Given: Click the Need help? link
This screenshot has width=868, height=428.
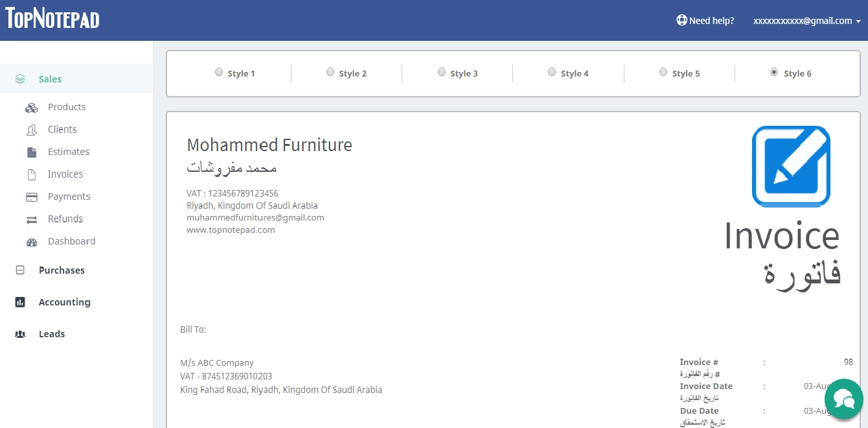Looking at the screenshot, I should tap(705, 21).
